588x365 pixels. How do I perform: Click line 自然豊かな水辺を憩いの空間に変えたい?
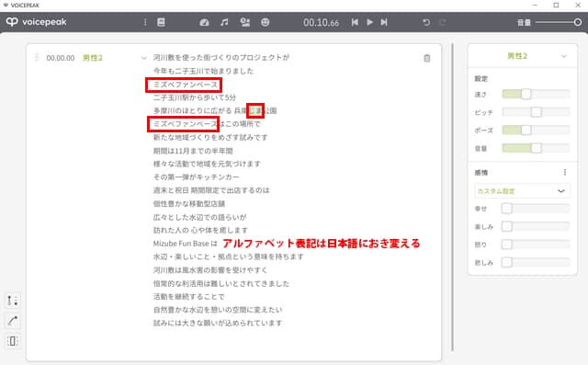pyautogui.click(x=218, y=310)
